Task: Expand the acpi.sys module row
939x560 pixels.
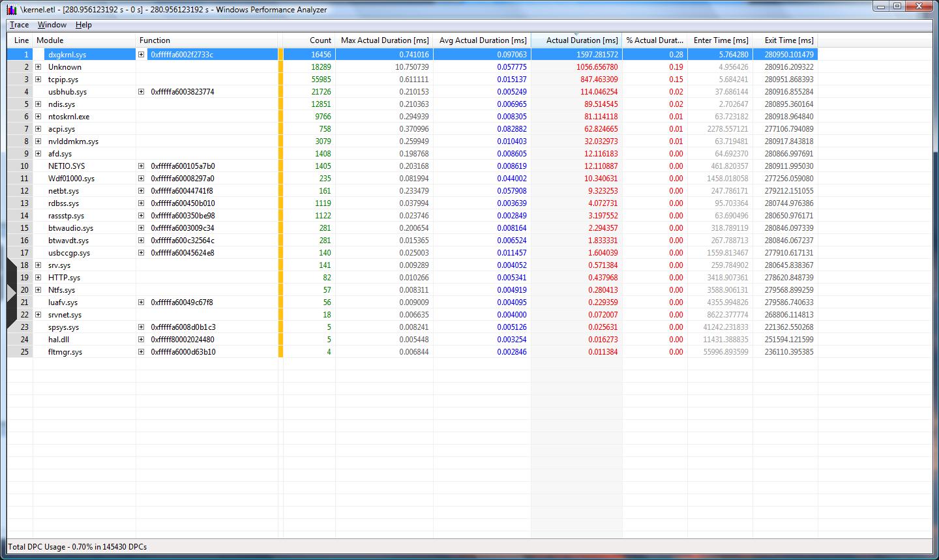Action: [38, 129]
